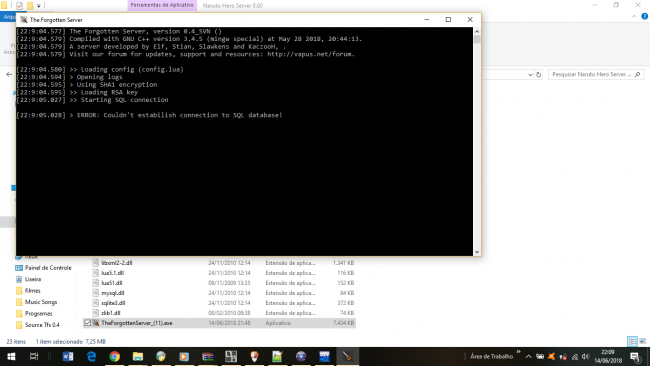Open Explorer Help question mark icon
Screen dimensions: 650x366
click(644, 17)
